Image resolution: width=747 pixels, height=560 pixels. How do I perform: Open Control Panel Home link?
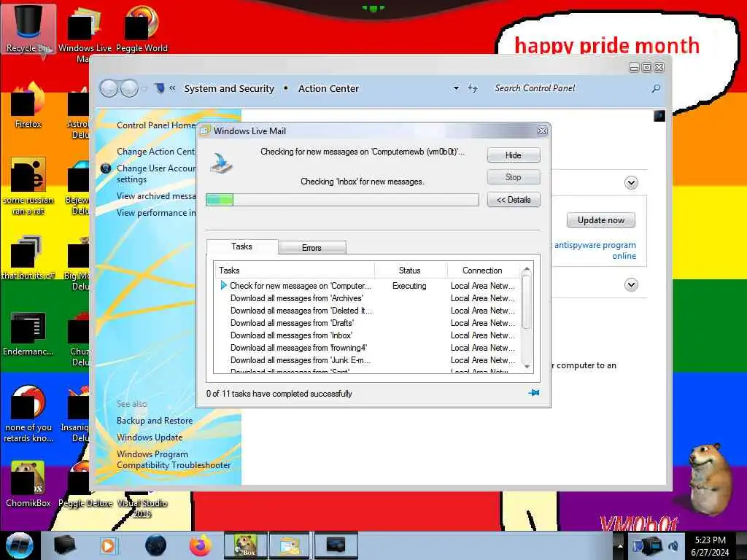[x=156, y=125]
